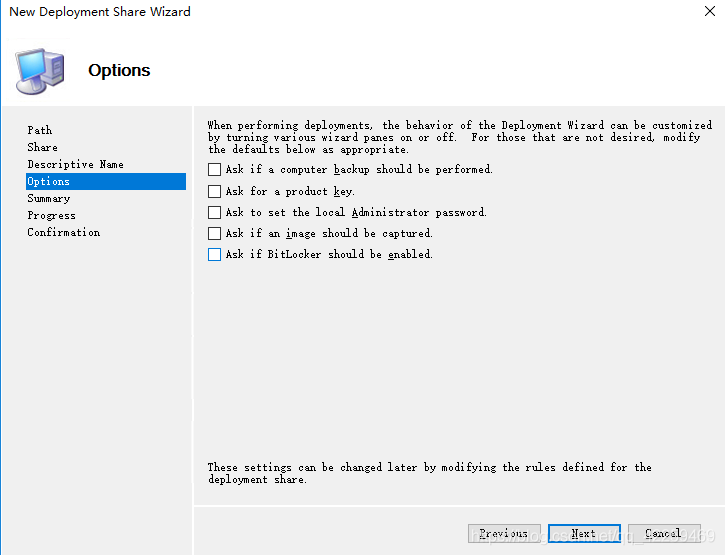Select the highlighted Options step
The width and height of the screenshot is (725, 555).
(x=49, y=181)
